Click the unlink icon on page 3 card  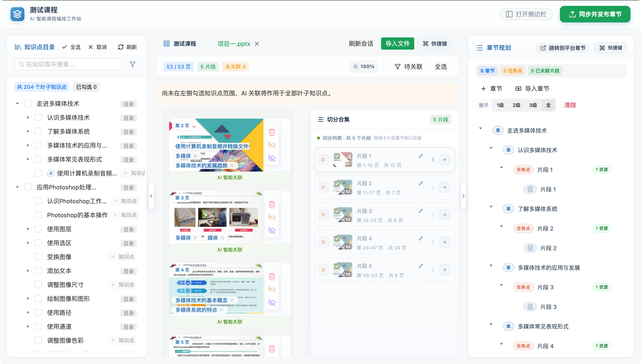272,217
